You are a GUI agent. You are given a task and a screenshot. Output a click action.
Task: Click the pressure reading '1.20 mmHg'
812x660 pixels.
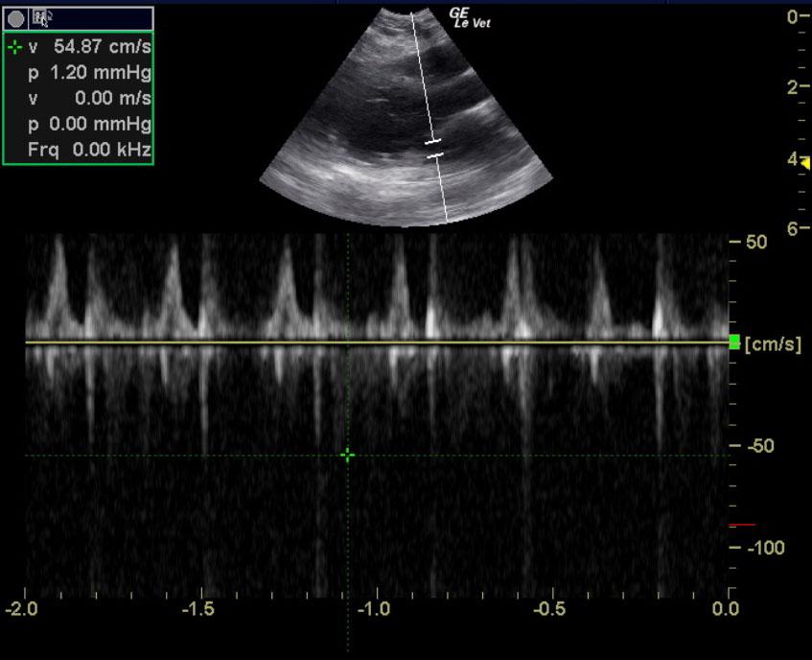101,73
